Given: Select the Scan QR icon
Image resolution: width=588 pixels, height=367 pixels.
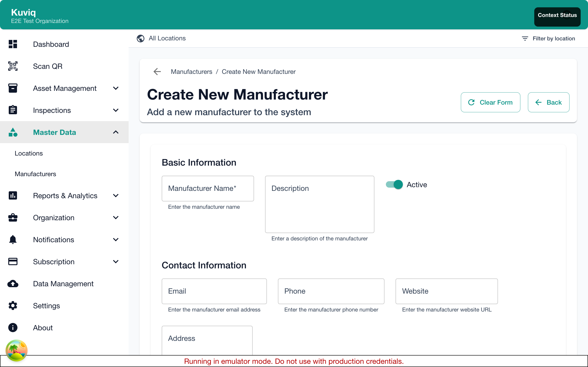Looking at the screenshot, I should click(13, 66).
